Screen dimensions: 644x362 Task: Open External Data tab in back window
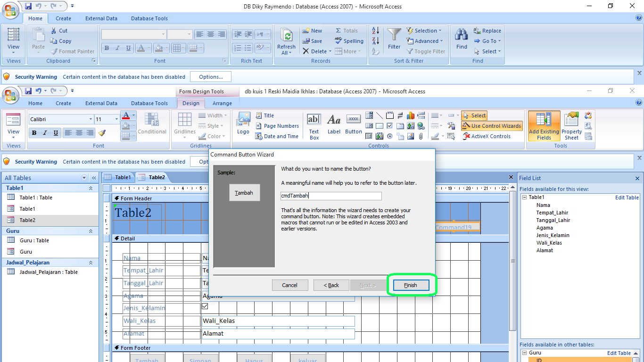(x=101, y=18)
